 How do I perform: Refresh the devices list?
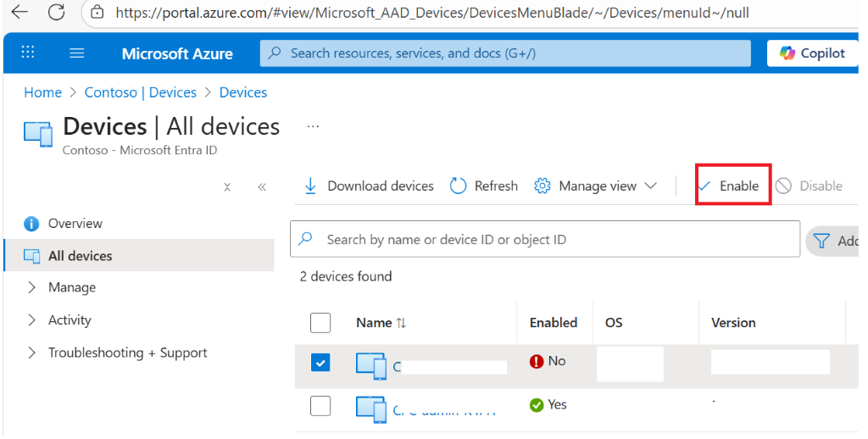click(484, 186)
